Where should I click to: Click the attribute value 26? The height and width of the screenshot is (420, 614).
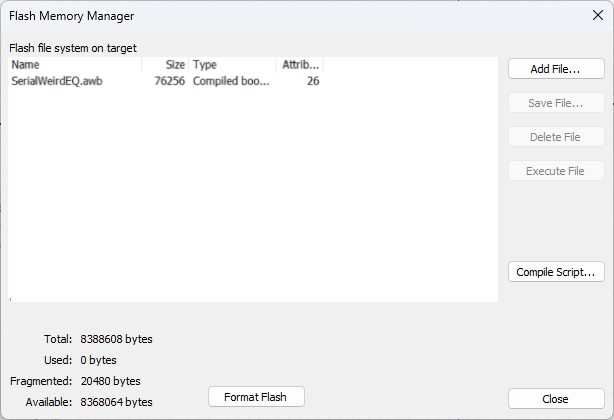pyautogui.click(x=312, y=81)
